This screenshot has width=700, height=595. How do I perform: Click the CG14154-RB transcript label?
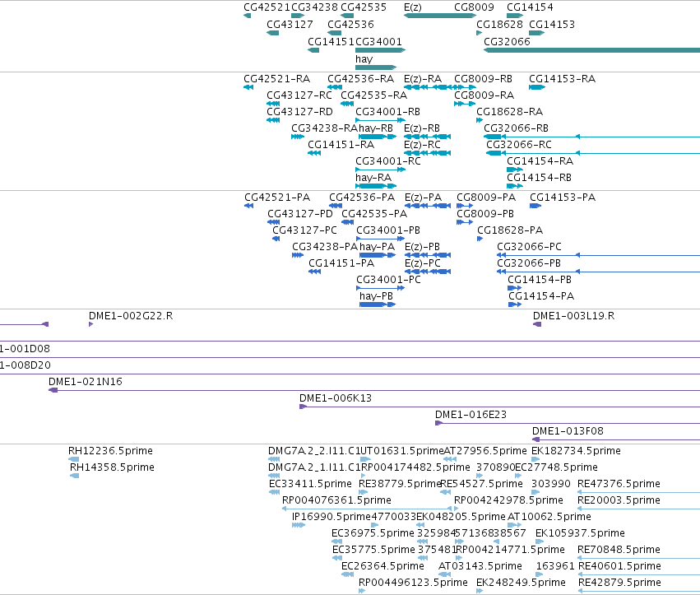tap(540, 177)
